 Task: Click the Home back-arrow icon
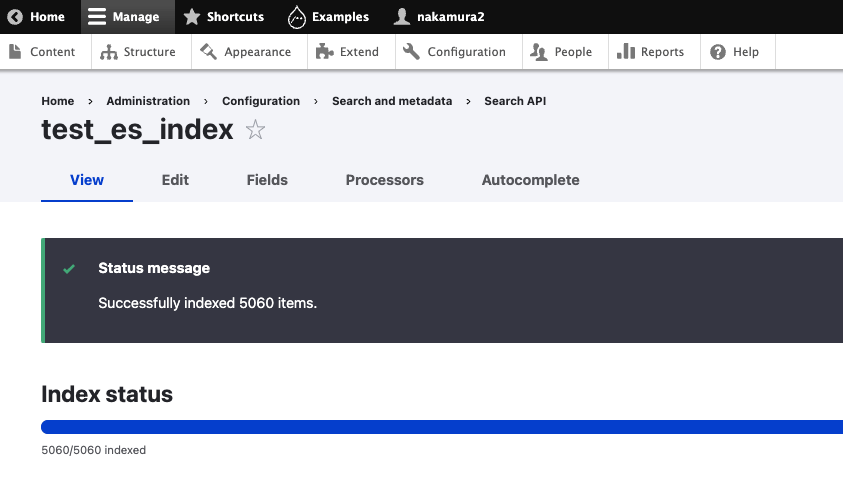[15, 17]
